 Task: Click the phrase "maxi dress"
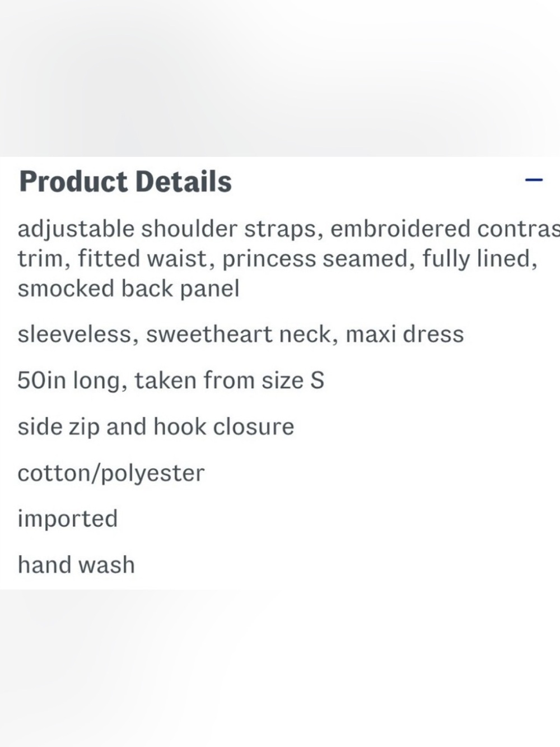(x=404, y=335)
